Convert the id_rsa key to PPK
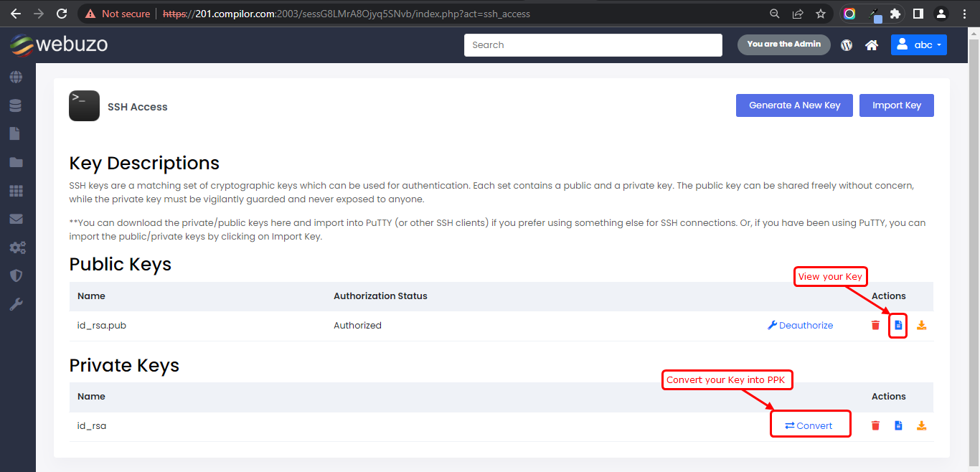 pyautogui.click(x=810, y=425)
